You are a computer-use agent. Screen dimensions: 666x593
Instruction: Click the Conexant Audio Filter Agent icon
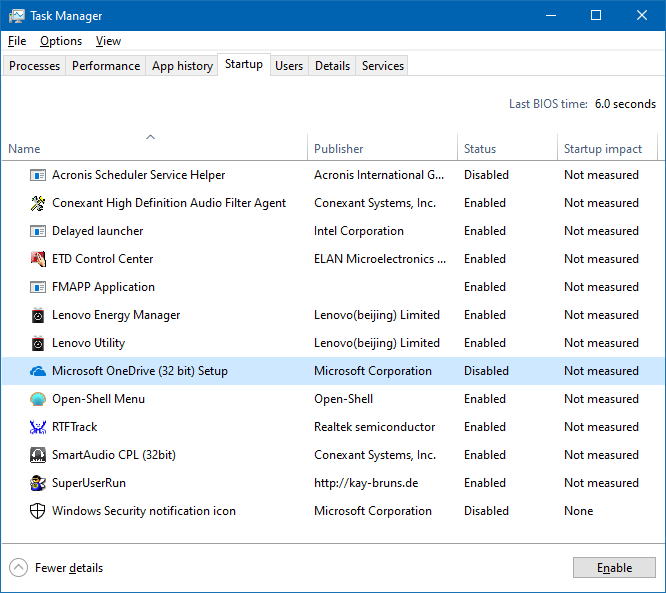(38, 203)
